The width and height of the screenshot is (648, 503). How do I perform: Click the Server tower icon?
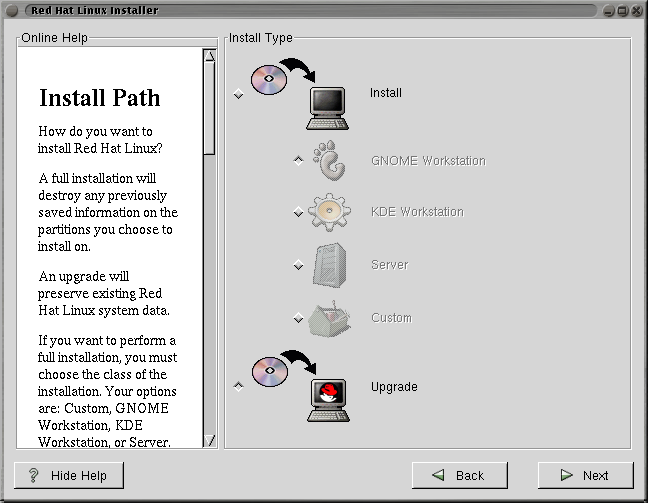pos(329,265)
